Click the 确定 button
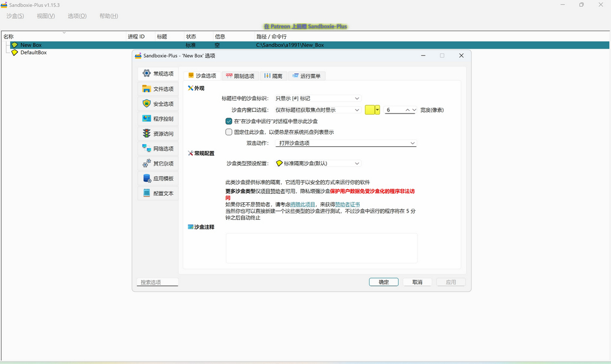611x364 pixels. [384, 282]
